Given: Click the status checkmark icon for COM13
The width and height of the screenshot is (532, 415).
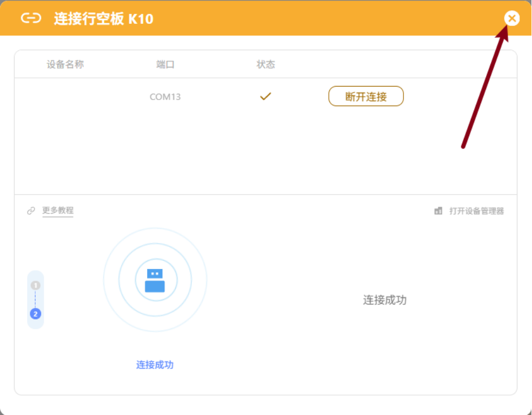Looking at the screenshot, I should (265, 96).
